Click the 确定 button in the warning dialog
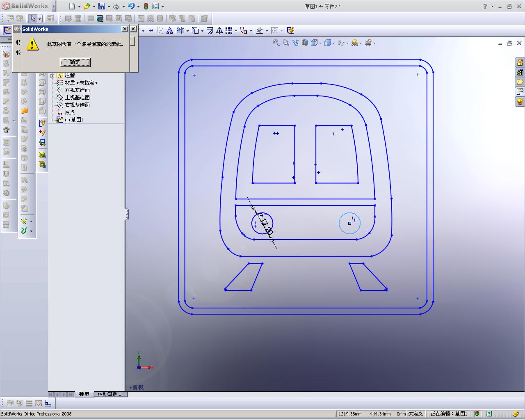The height and width of the screenshot is (420, 525). pos(75,62)
